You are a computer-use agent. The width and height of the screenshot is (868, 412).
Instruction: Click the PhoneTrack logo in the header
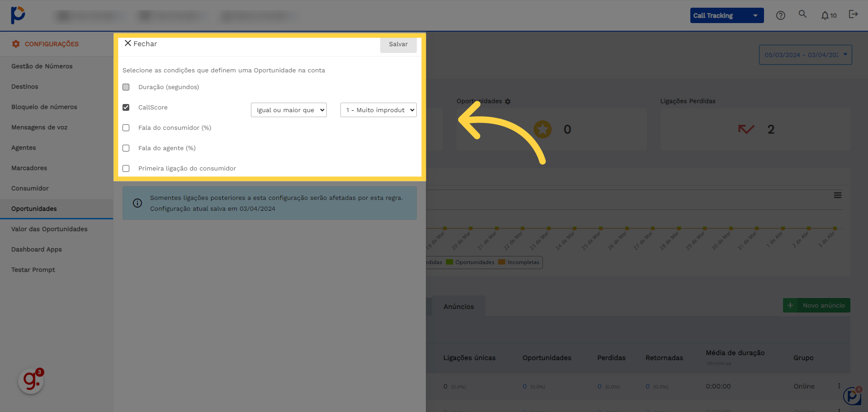click(x=18, y=15)
